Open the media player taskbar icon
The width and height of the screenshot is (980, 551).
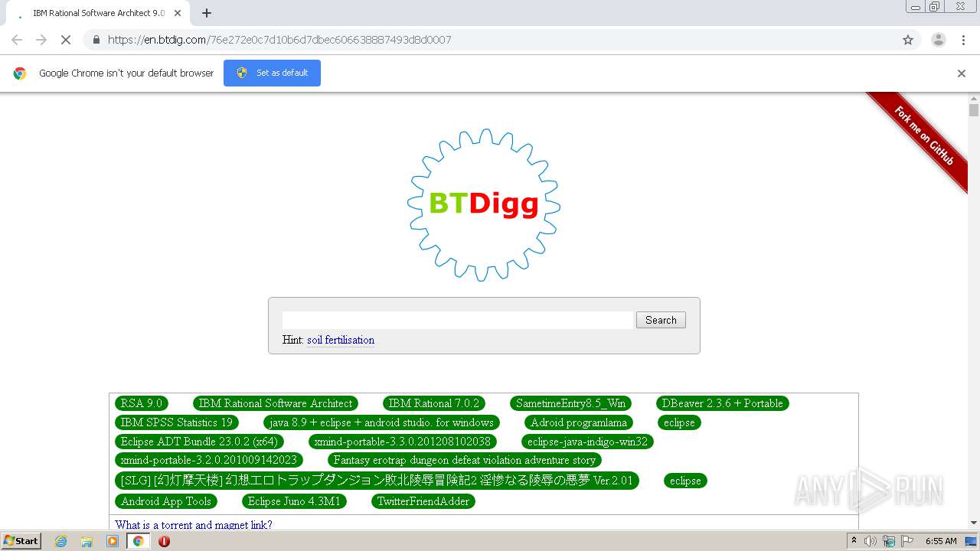coord(113,541)
